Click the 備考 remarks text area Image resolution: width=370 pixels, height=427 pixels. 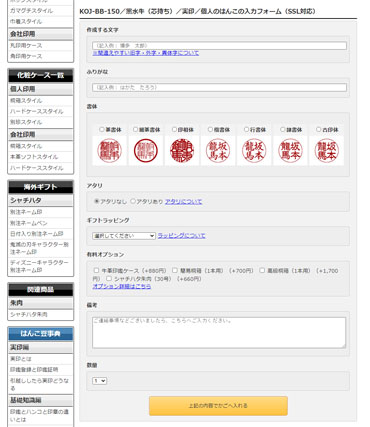(219, 333)
